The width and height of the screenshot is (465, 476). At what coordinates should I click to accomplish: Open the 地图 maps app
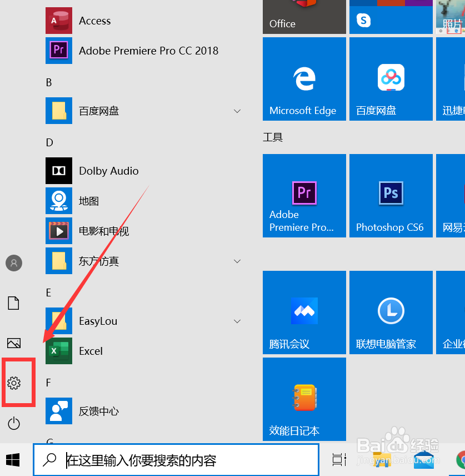click(146, 201)
